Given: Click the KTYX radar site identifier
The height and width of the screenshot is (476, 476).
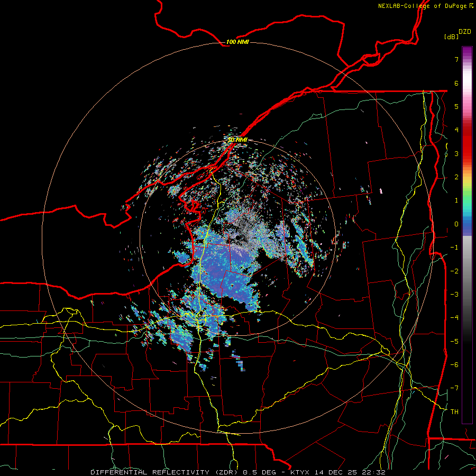Looking at the screenshot, I should coord(300,472).
